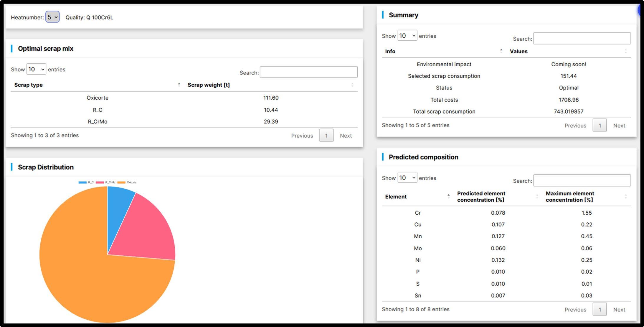Click sort arrows on Scrap type column
Viewport: 644px width, 327px height.
179,85
